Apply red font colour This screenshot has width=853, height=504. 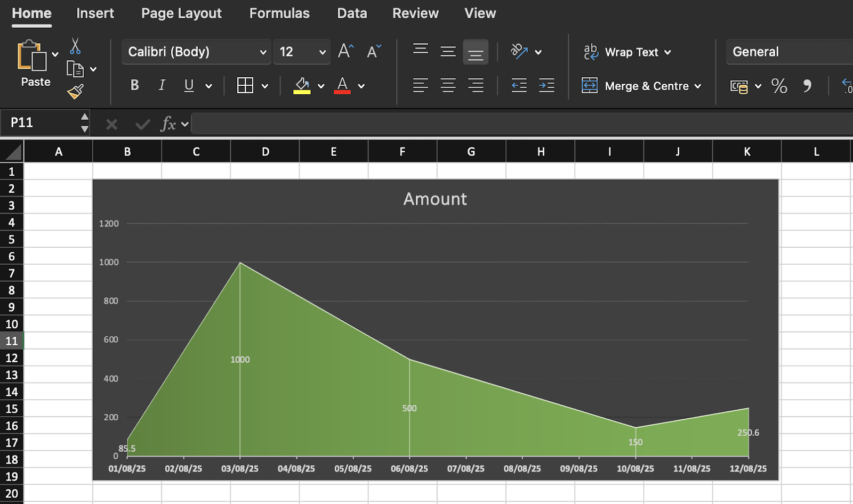(342, 85)
